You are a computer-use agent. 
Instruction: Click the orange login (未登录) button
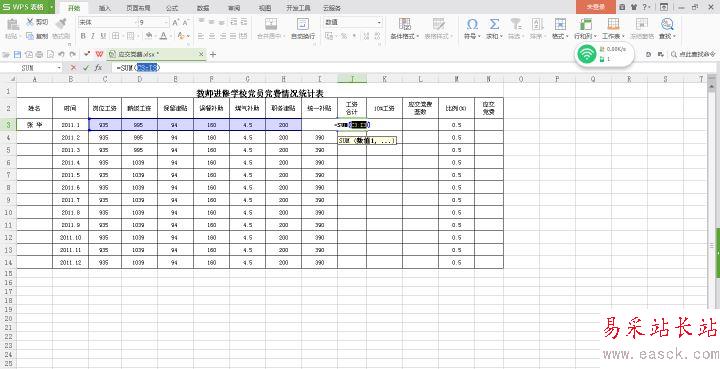pyautogui.click(x=595, y=7)
